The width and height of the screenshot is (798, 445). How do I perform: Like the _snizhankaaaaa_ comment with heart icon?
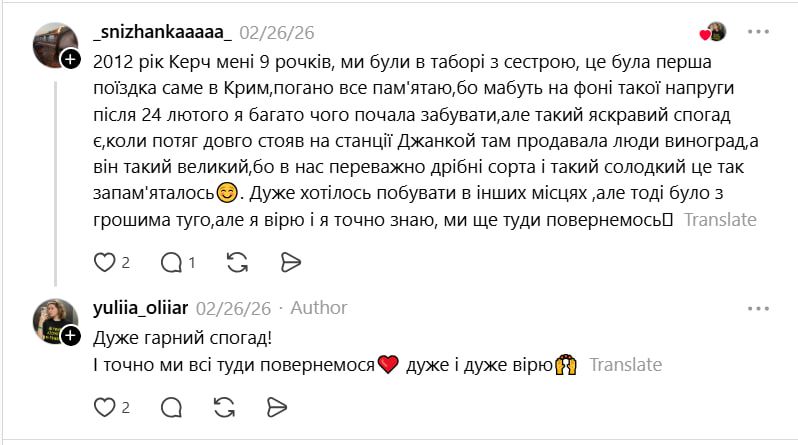point(104,262)
